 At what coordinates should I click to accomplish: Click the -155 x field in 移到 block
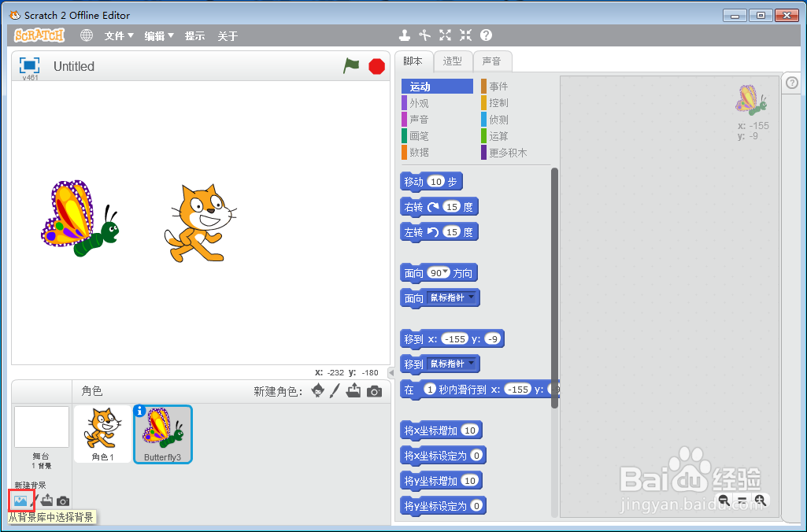(x=455, y=339)
